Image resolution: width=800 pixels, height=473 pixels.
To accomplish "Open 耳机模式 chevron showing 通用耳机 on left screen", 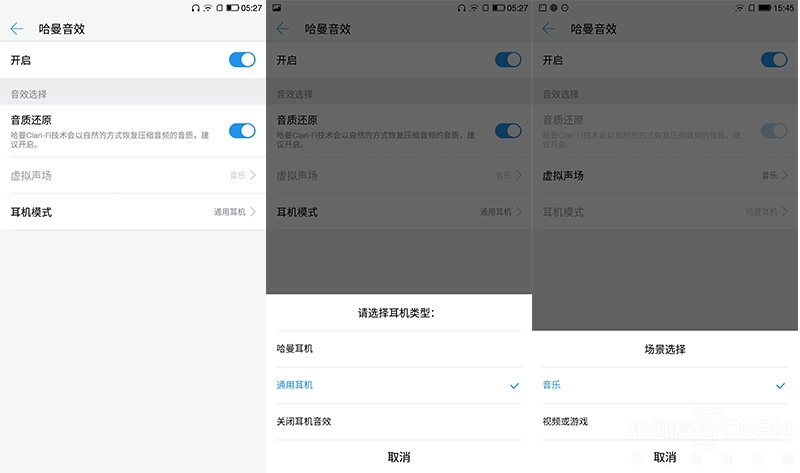I will [253, 211].
